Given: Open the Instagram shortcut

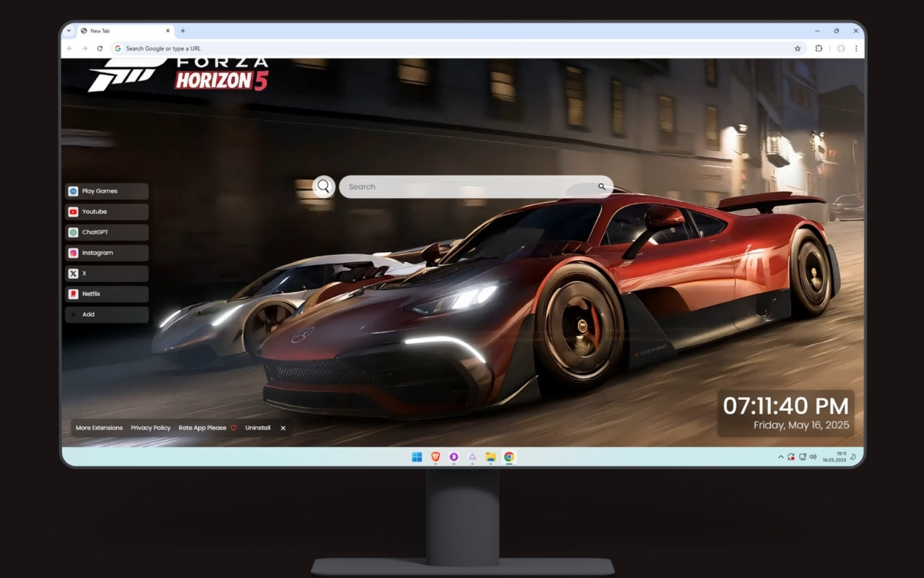Looking at the screenshot, I should coord(107,253).
